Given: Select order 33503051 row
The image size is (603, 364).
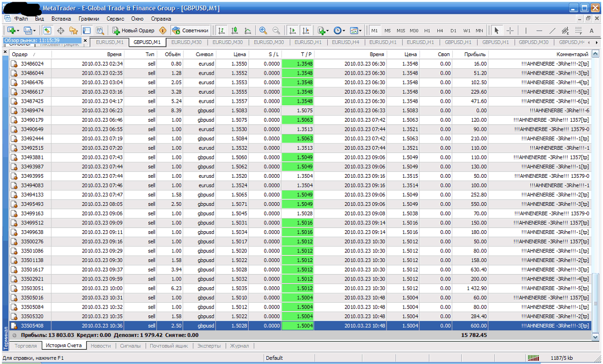Looking at the screenshot, I should click(x=300, y=288).
